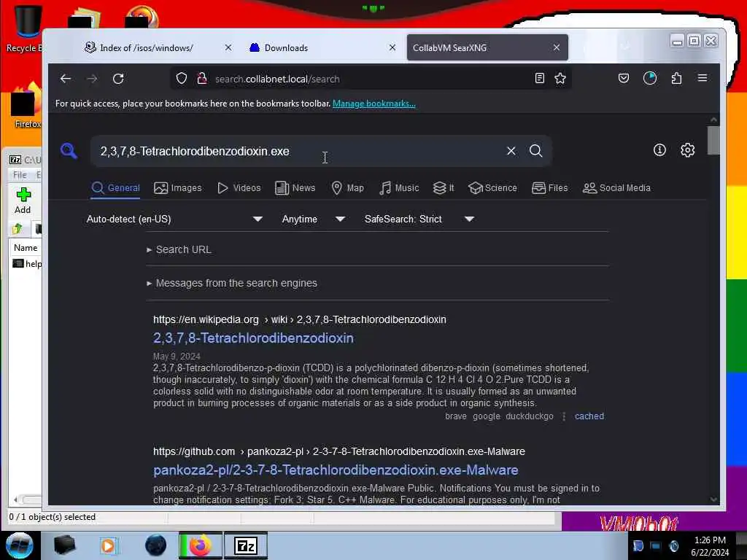Image resolution: width=747 pixels, height=560 pixels.
Task: Open File menu in 7-Zip window
Action: point(20,175)
